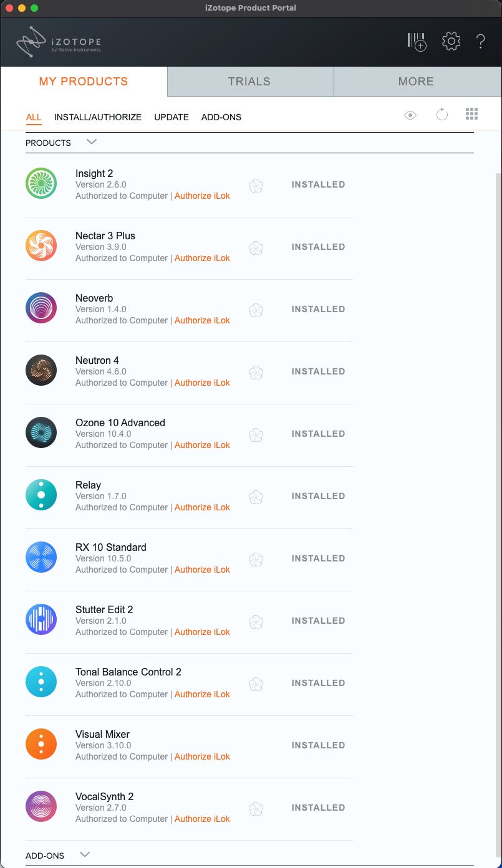This screenshot has height=868, width=502.
Task: Open the help question mark icon
Action: [x=481, y=42]
